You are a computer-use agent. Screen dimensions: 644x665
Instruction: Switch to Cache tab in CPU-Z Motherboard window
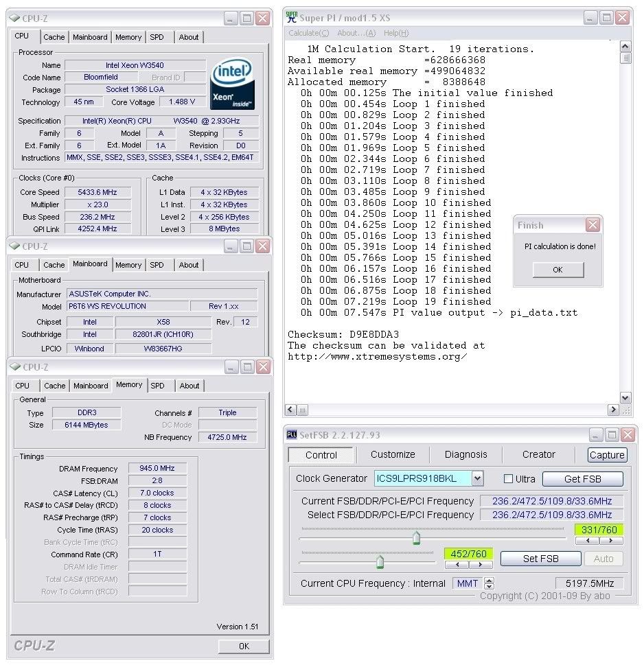tap(54, 265)
